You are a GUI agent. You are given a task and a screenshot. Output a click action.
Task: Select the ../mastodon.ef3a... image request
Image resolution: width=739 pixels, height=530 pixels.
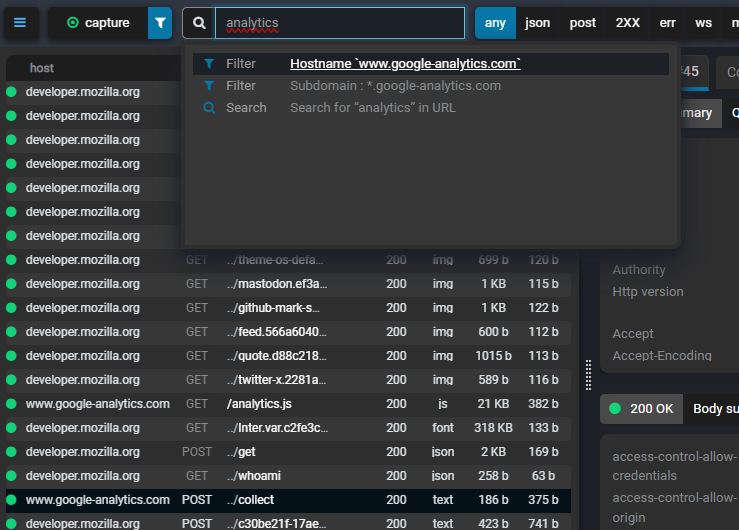tap(288, 284)
